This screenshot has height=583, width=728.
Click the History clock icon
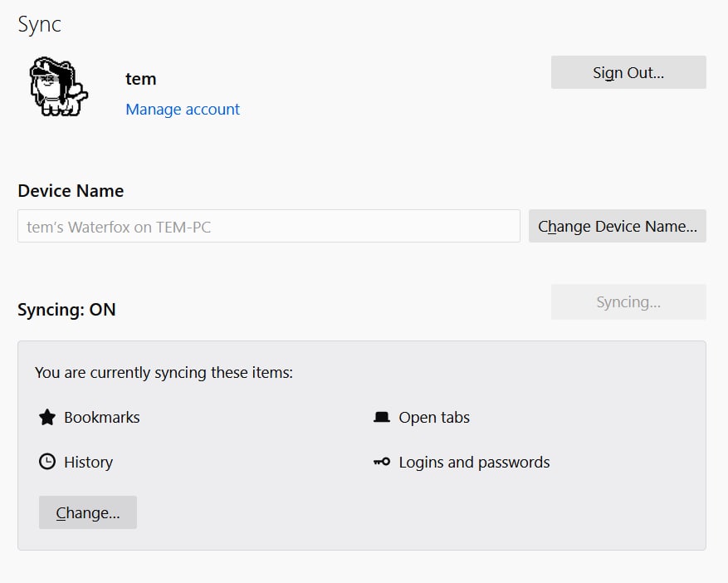tap(46, 462)
